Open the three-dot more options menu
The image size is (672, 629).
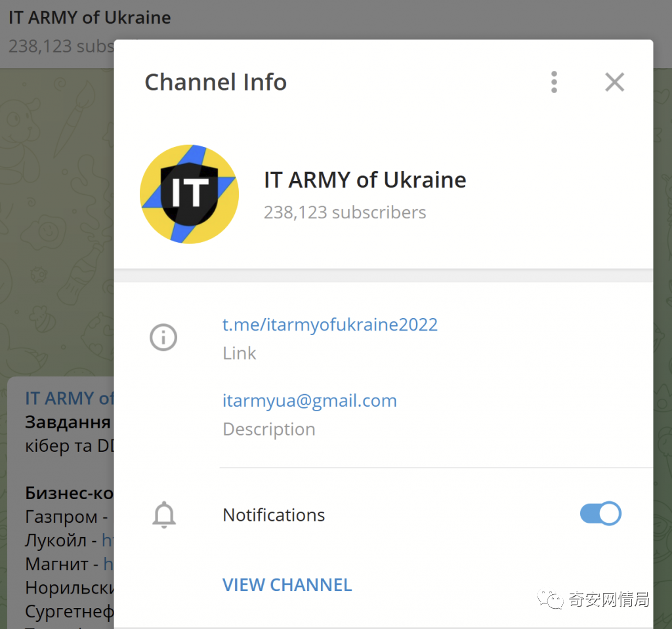554,82
